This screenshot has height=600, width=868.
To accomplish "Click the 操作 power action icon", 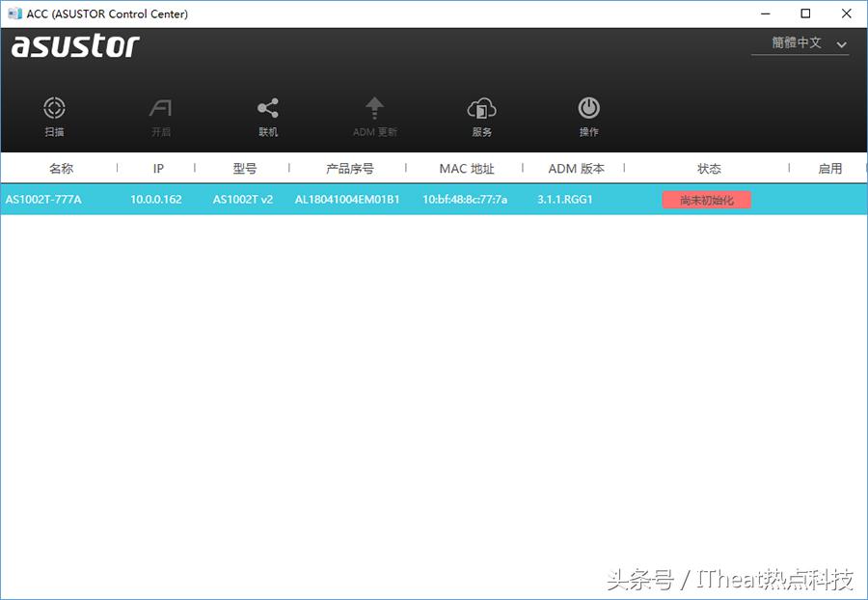I will [x=588, y=108].
